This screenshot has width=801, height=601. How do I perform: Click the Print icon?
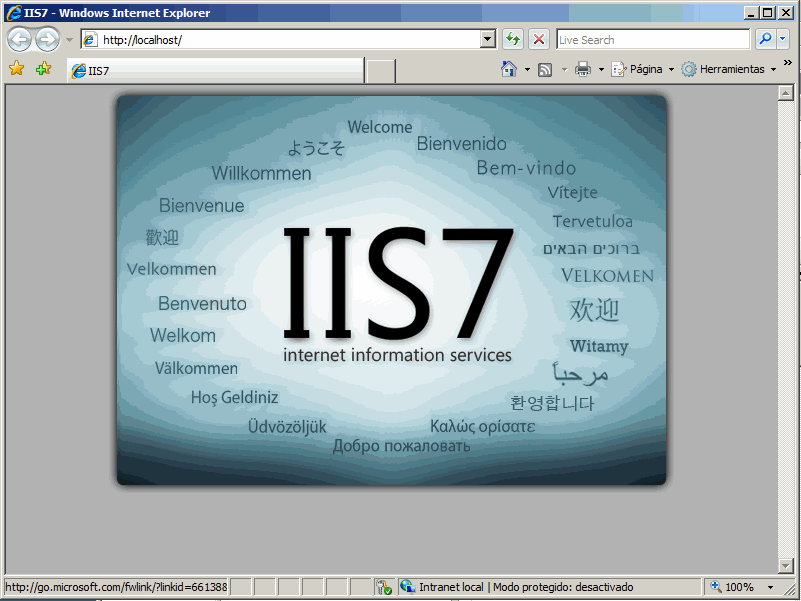point(583,69)
